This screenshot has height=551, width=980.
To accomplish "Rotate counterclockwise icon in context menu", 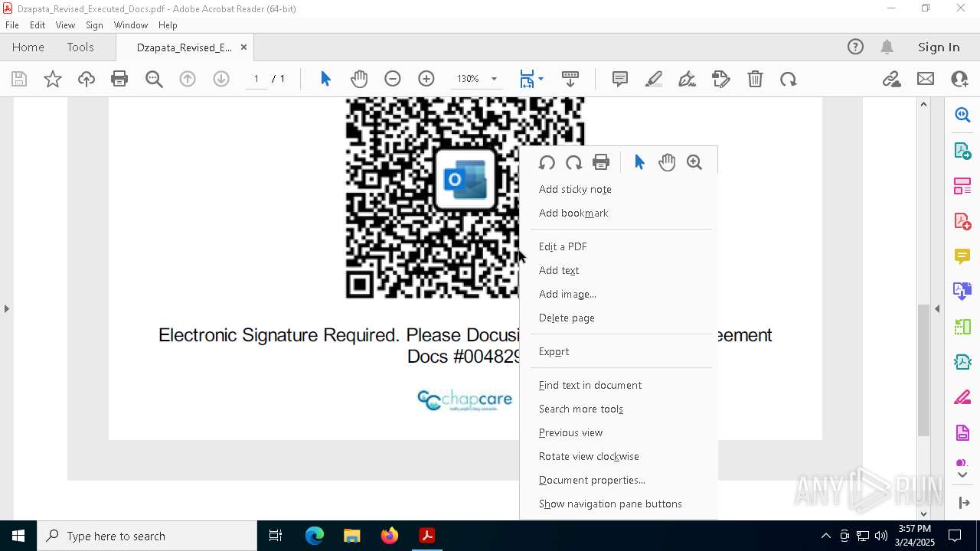I will point(546,162).
